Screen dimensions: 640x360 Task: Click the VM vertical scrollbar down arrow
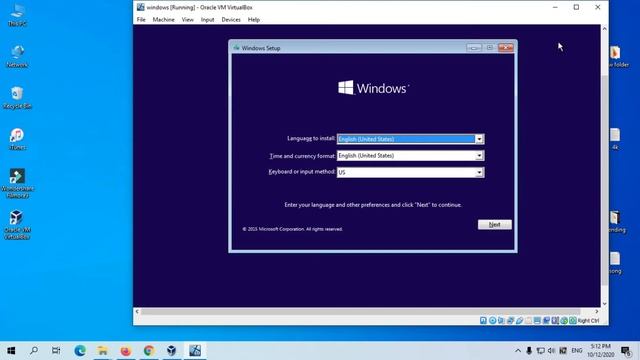pos(604,304)
